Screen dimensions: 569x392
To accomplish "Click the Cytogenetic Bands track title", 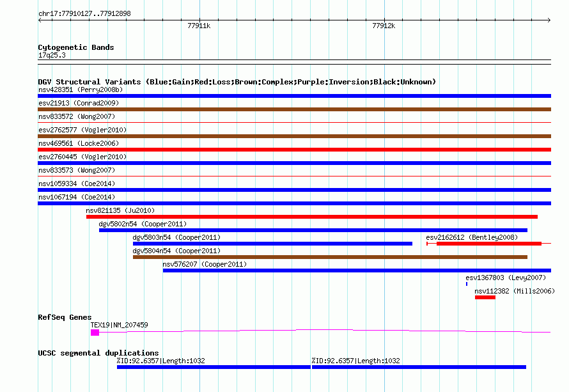I will coord(76,47).
